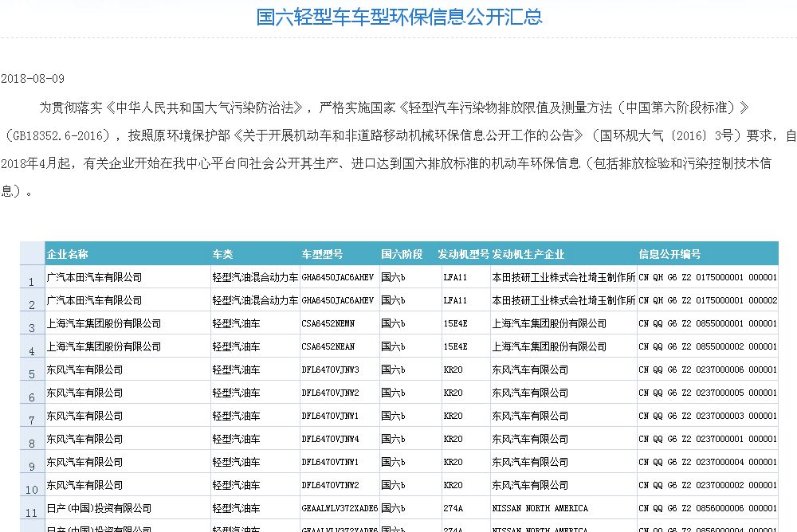Click 轻型汽油车 vehicle type in row 7
This screenshot has width=797, height=532.
click(237, 417)
